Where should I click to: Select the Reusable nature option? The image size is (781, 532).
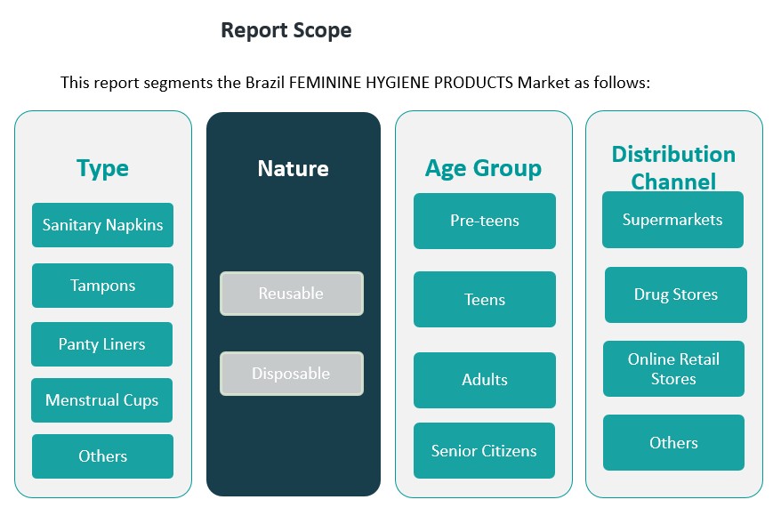coord(292,294)
